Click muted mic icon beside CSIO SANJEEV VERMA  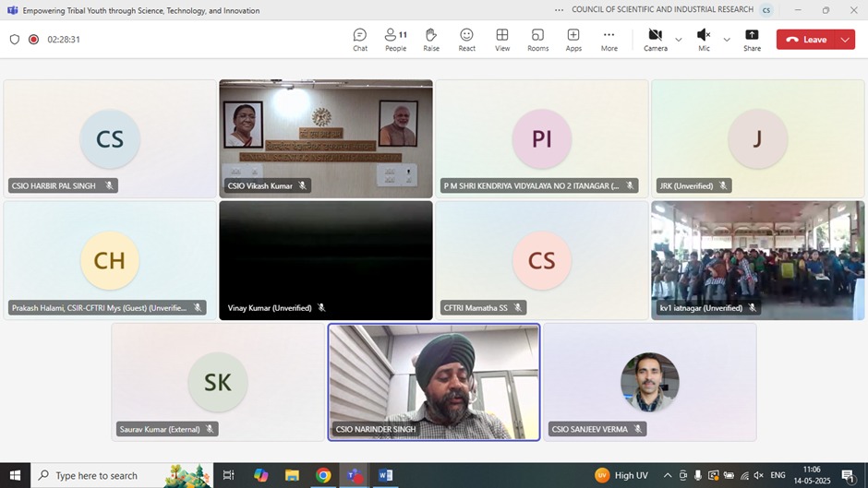638,429
